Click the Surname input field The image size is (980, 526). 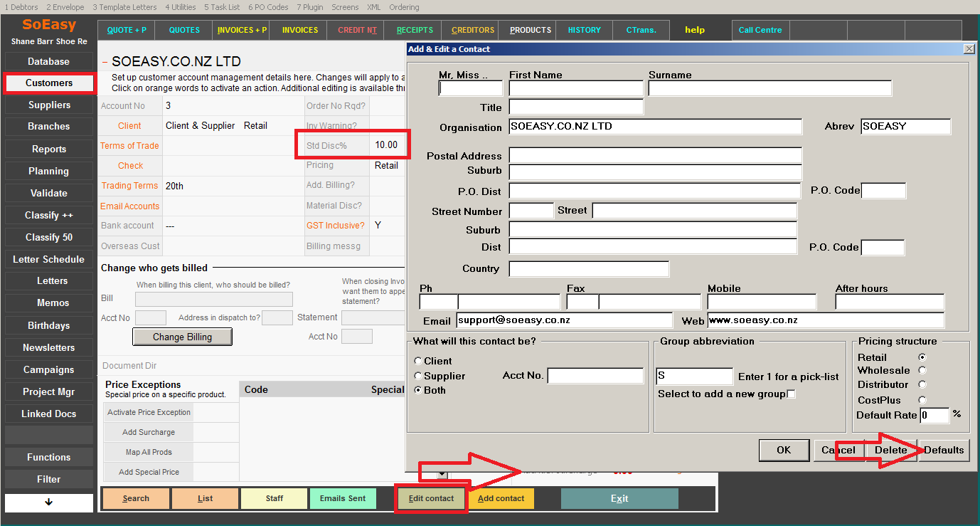coord(770,88)
